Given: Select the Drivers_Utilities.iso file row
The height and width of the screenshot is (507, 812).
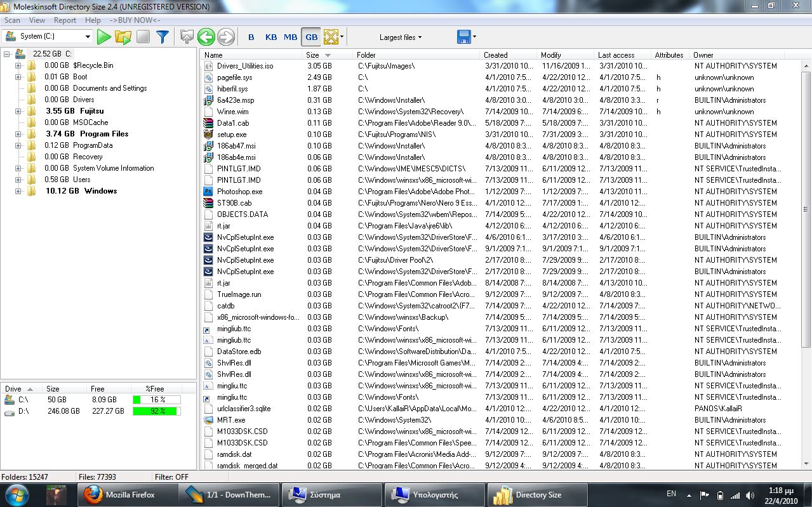Looking at the screenshot, I should 502,66.
